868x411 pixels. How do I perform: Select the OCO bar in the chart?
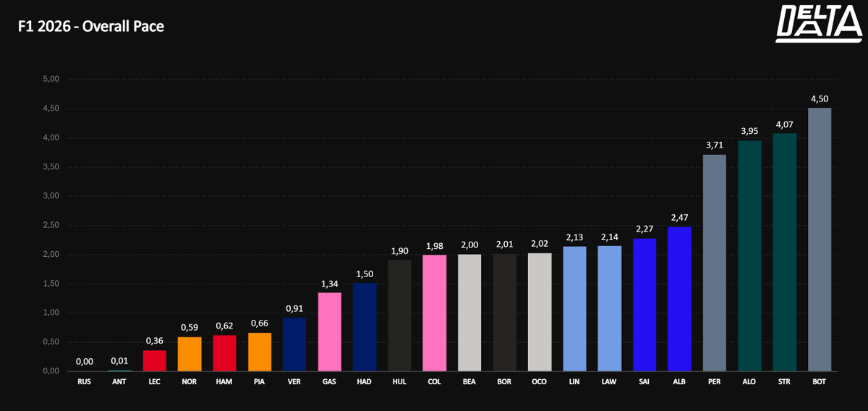click(540, 312)
